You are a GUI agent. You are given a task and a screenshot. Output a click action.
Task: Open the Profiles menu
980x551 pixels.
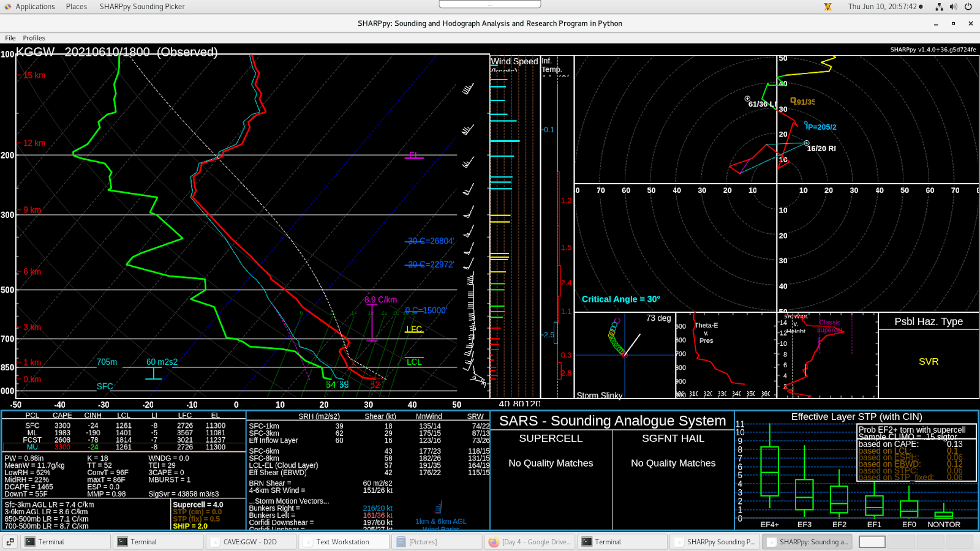(x=34, y=38)
